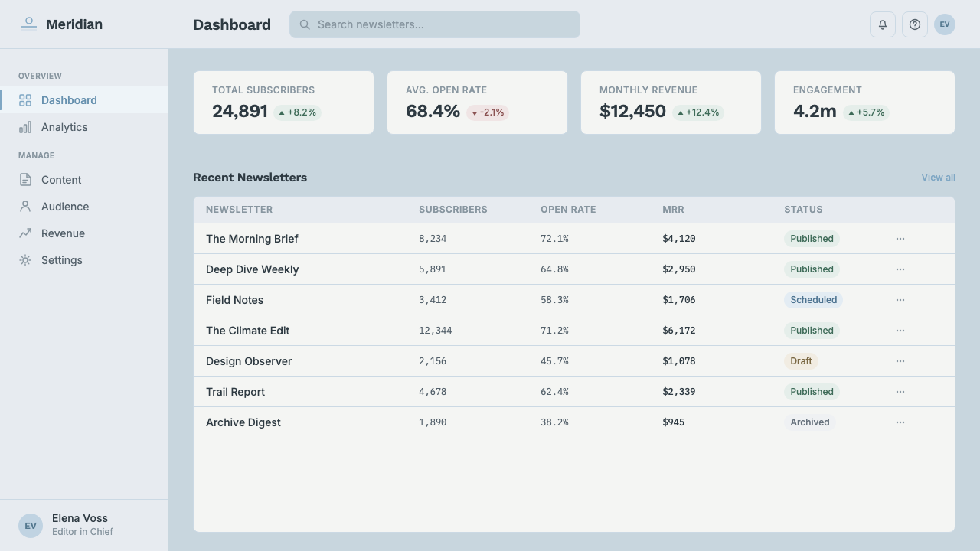Open Field Notes newsletter

click(x=234, y=300)
